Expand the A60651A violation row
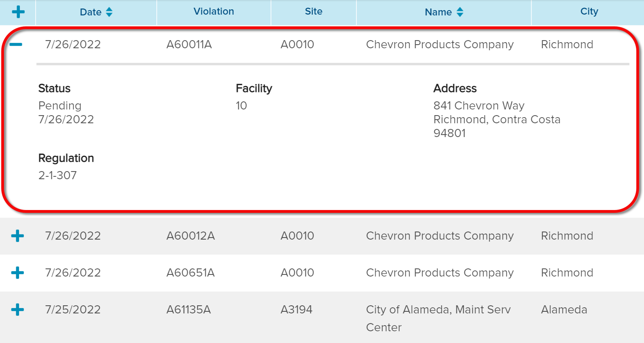The image size is (644, 343). pyautogui.click(x=17, y=272)
